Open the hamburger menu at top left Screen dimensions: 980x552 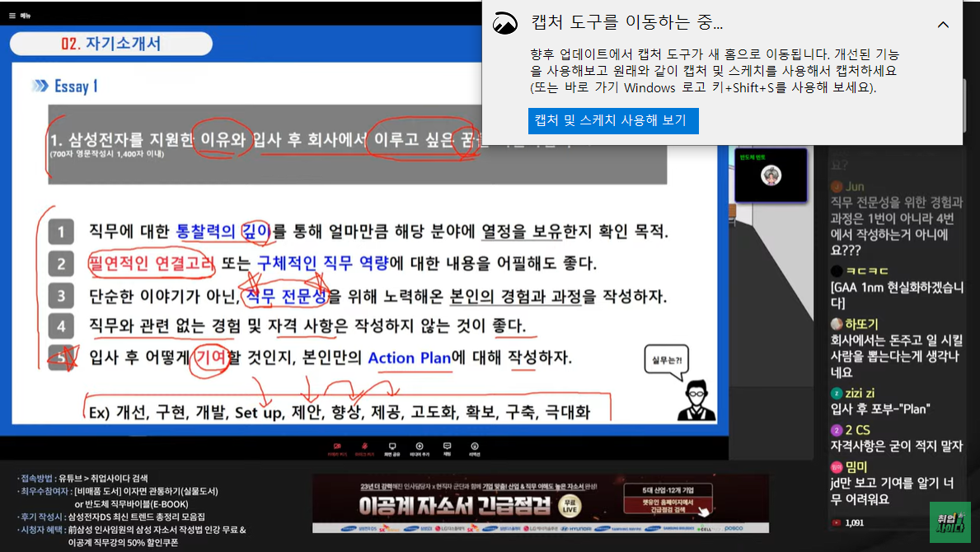coord(12,15)
